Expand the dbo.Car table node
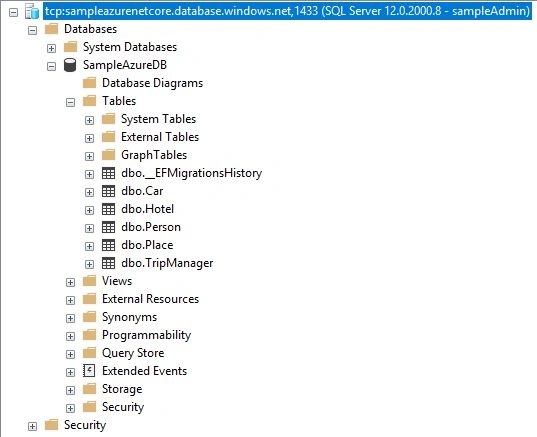 point(89,192)
